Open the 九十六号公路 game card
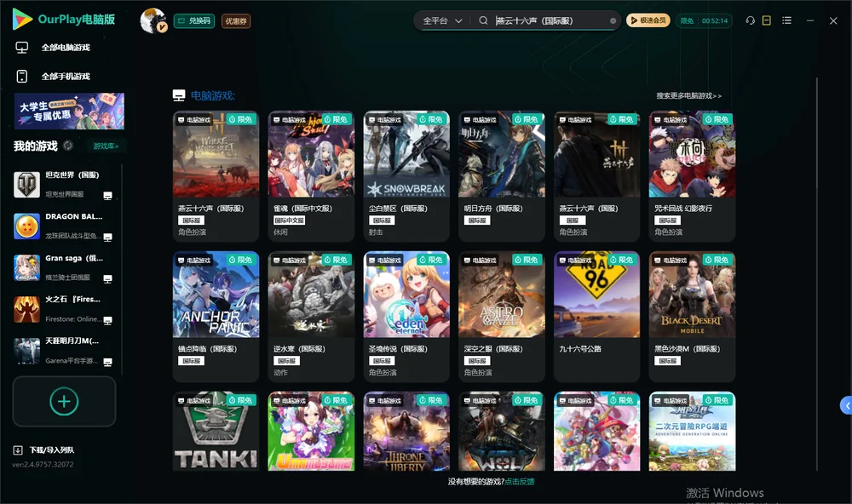Viewport: 852px width, 504px height. [x=597, y=317]
